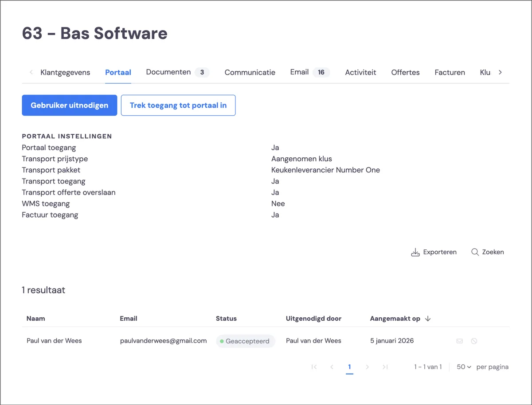Open the Activiteit tab

point(360,72)
